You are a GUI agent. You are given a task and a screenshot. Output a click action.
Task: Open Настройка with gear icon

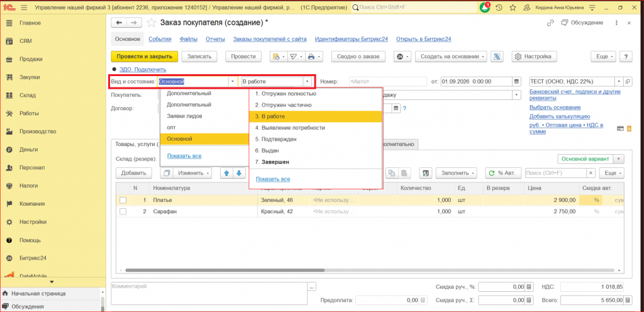tap(534, 57)
